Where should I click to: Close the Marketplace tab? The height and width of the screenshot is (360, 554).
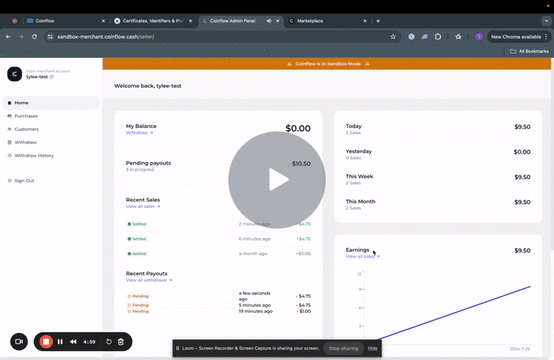point(365,21)
